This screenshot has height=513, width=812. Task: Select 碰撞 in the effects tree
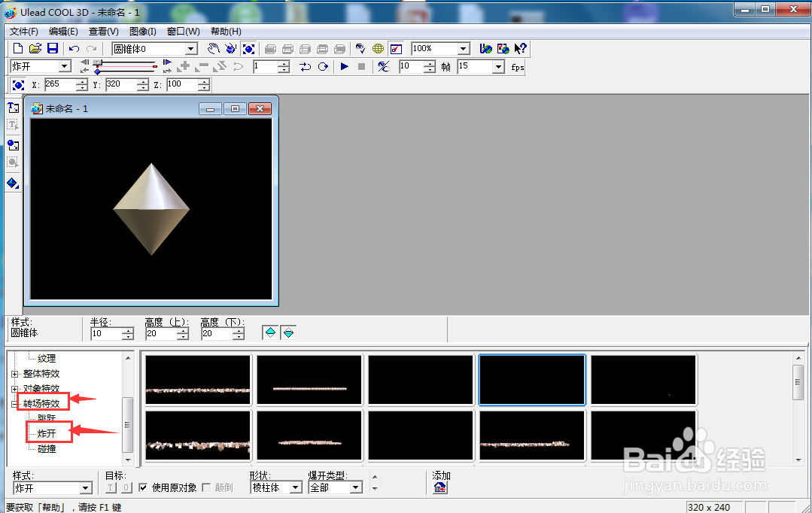[x=47, y=449]
